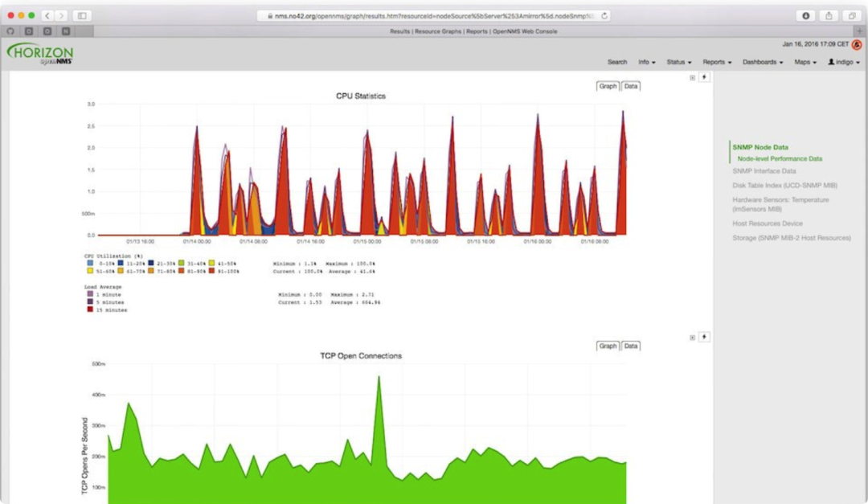The height and width of the screenshot is (504, 868).
Task: Go forward with the Safari forward arrow
Action: [x=61, y=15]
